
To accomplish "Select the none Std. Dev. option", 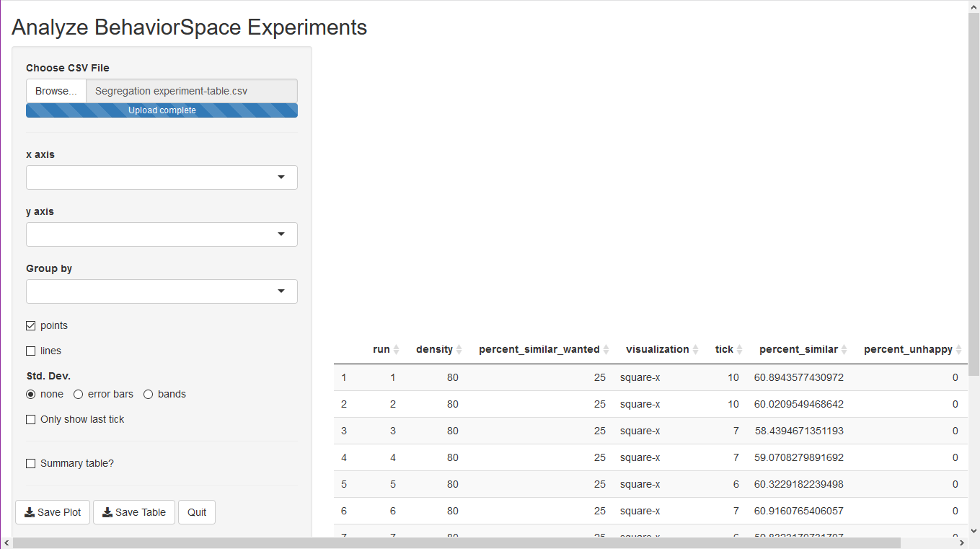I will pos(30,395).
